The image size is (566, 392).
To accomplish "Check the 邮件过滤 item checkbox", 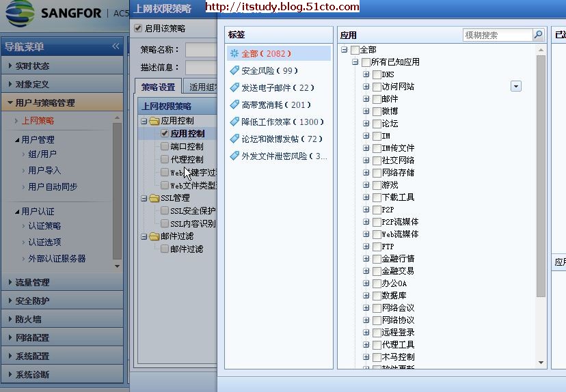I will tap(165, 249).
